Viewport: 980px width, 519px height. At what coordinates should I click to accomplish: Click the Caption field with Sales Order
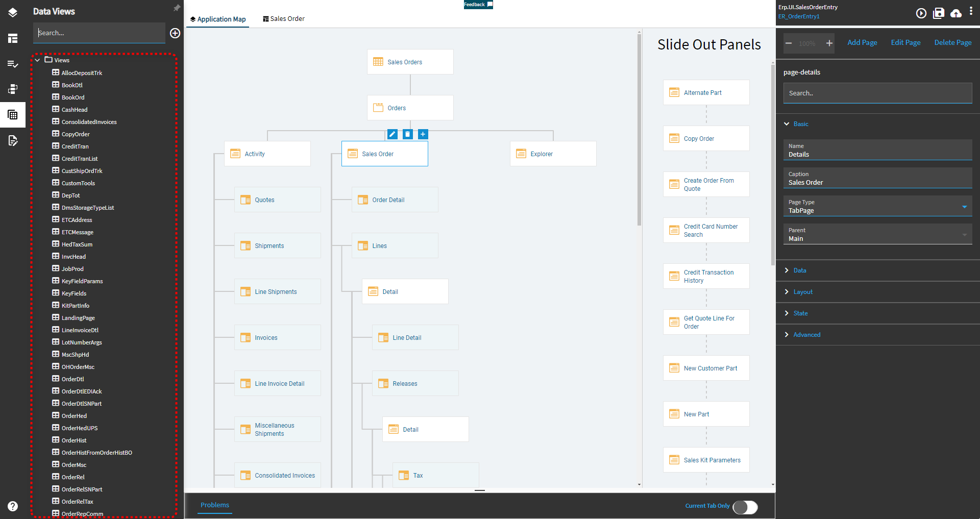pyautogui.click(x=878, y=178)
